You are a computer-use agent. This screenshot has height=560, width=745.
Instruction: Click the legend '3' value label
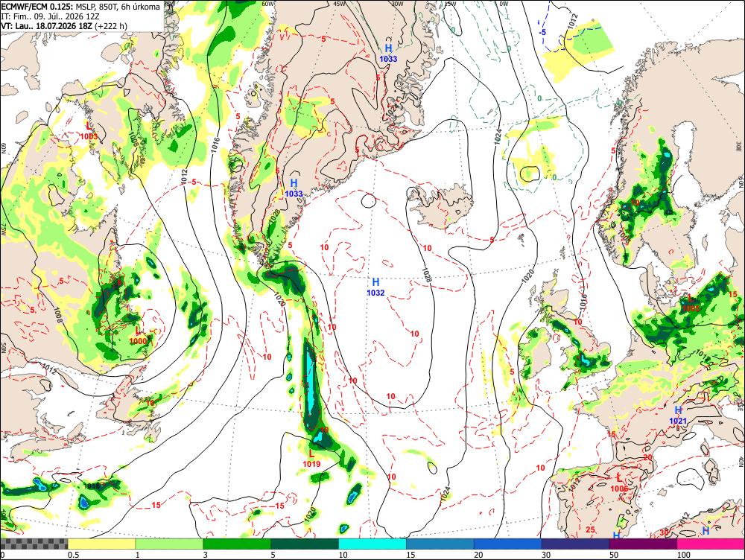coord(206,555)
